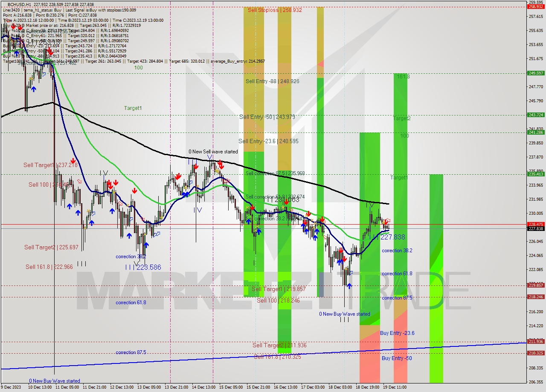Click the '18 Dec 19:00' time axis label
The image size is (546, 392).
coord(367,387)
